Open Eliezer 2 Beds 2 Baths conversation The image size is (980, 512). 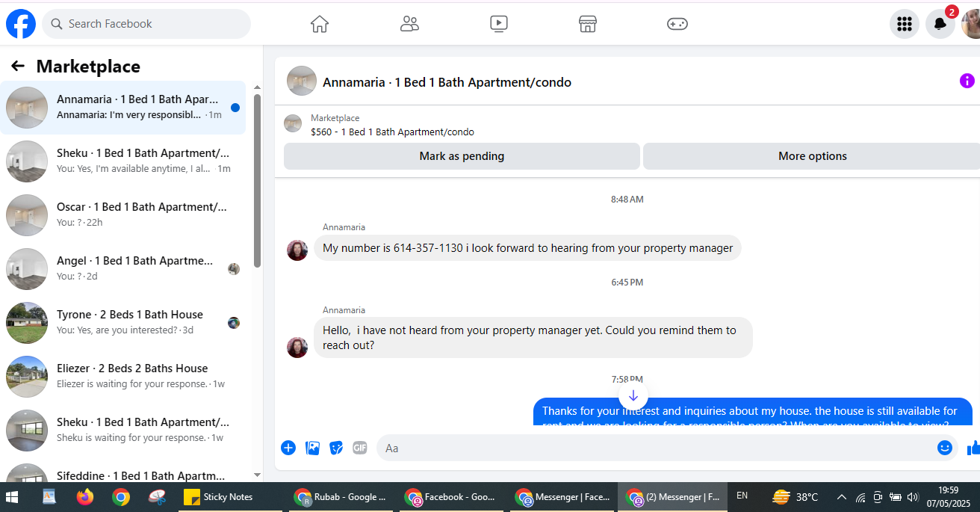click(123, 377)
